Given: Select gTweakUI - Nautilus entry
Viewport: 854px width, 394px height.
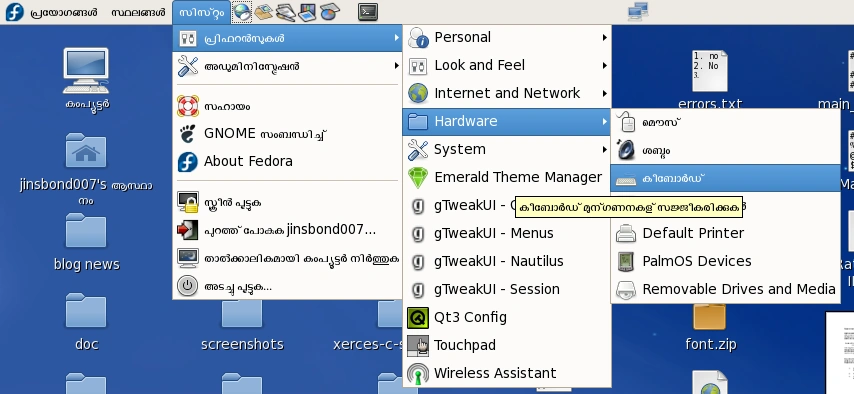Looking at the screenshot, I should pyautogui.click(x=507, y=261).
